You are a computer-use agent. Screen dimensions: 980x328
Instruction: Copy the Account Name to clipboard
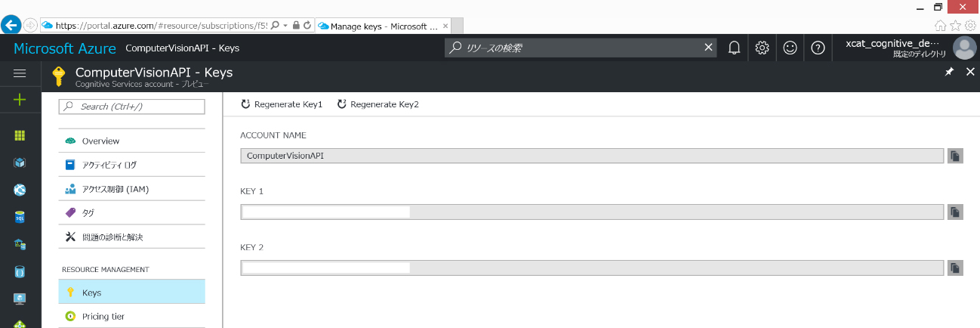point(955,156)
